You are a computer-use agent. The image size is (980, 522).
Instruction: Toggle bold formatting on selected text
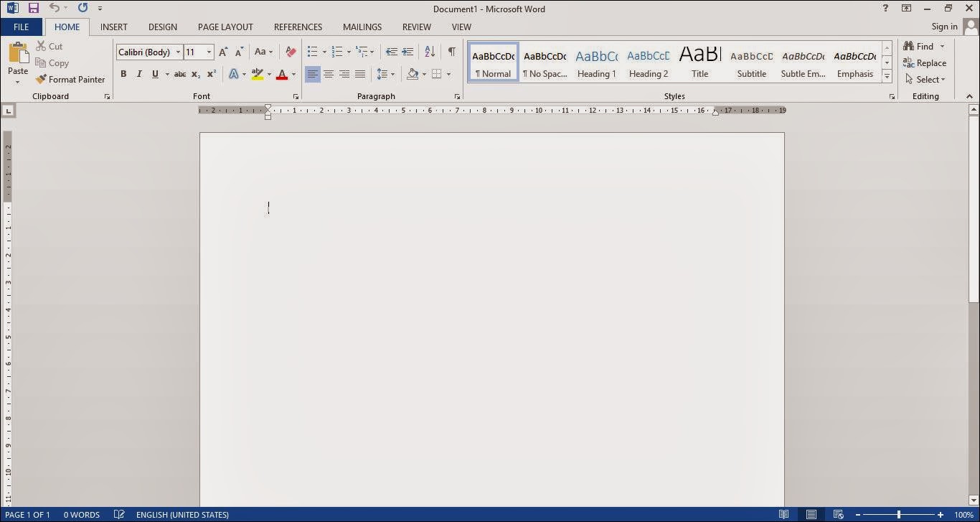pos(123,74)
